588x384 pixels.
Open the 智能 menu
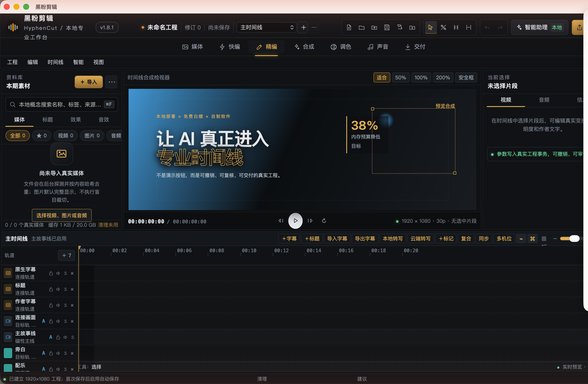coord(78,62)
